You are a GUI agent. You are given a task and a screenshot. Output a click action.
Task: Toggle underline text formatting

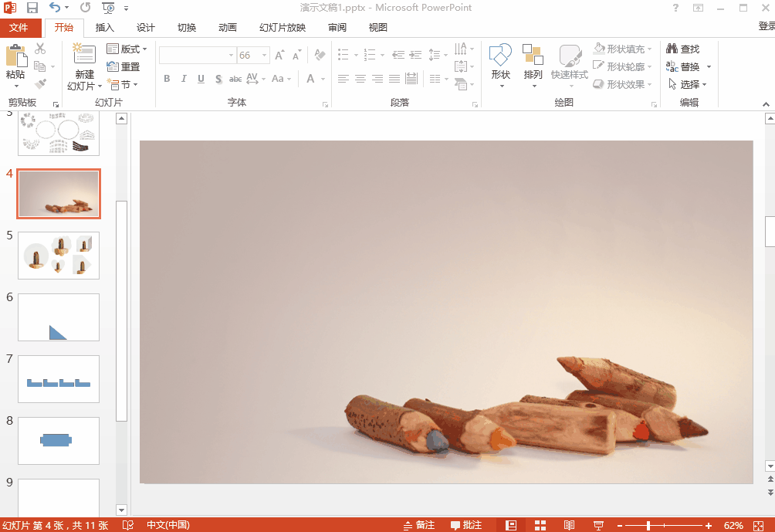(201, 79)
